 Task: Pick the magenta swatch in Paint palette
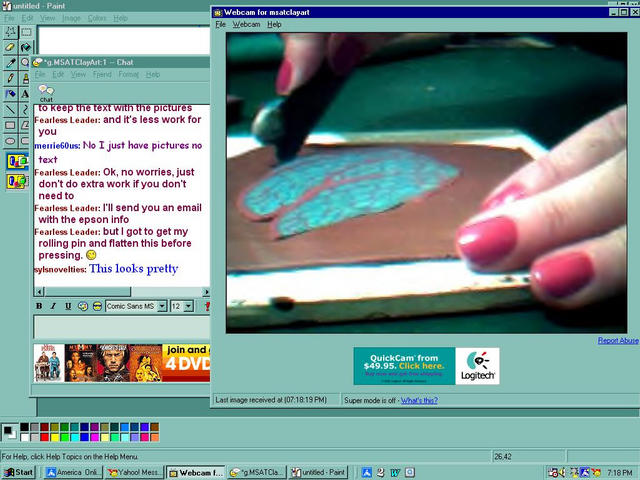(x=94, y=437)
